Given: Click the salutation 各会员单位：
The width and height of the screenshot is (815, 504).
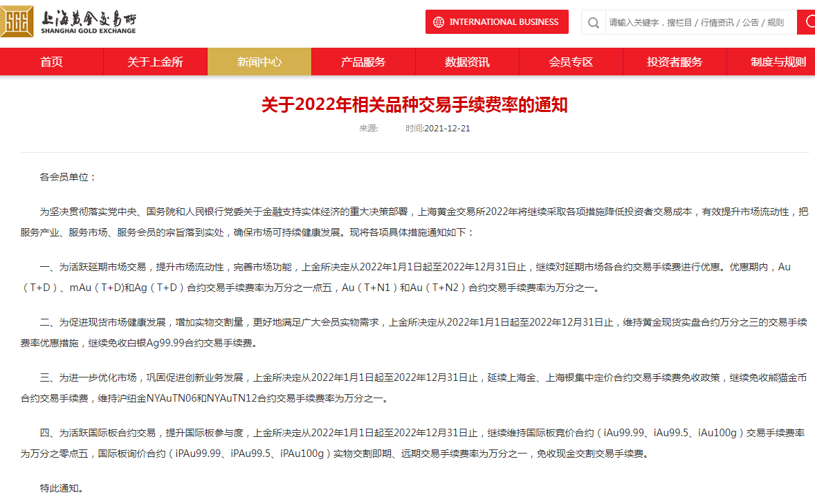Looking at the screenshot, I should (x=68, y=177).
